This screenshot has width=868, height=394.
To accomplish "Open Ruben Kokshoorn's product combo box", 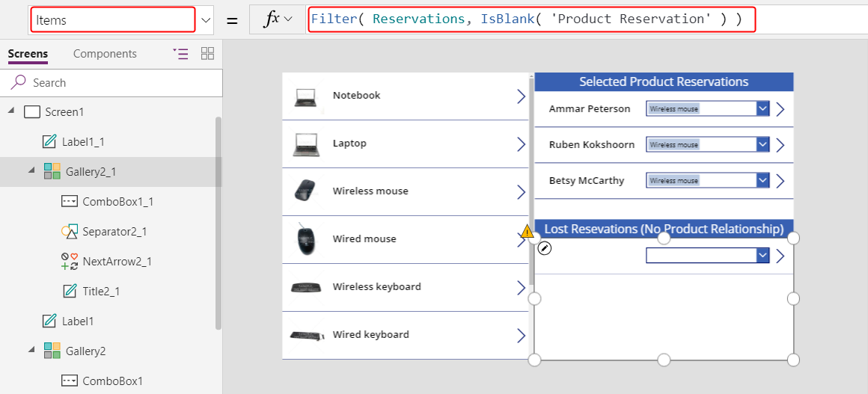I will pos(708,144).
